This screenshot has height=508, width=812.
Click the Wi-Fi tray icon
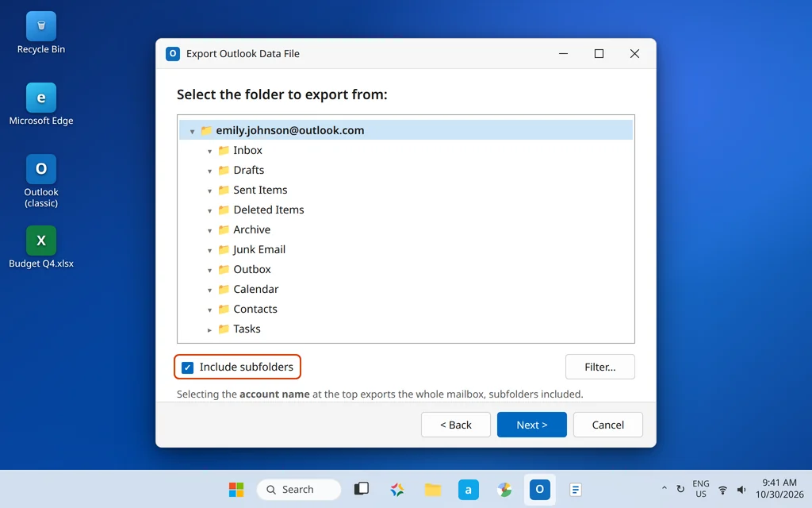pyautogui.click(x=722, y=489)
